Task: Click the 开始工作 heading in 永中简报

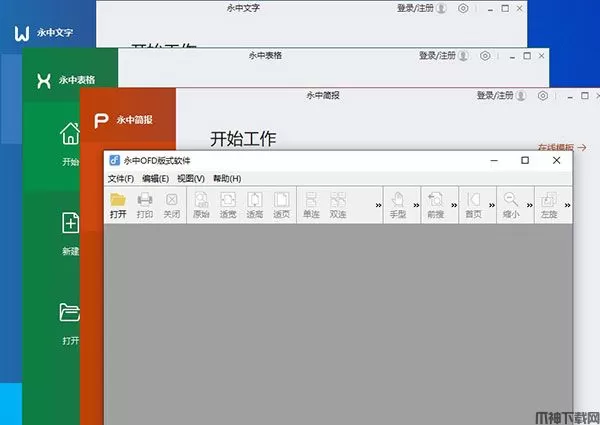Action: [243, 139]
